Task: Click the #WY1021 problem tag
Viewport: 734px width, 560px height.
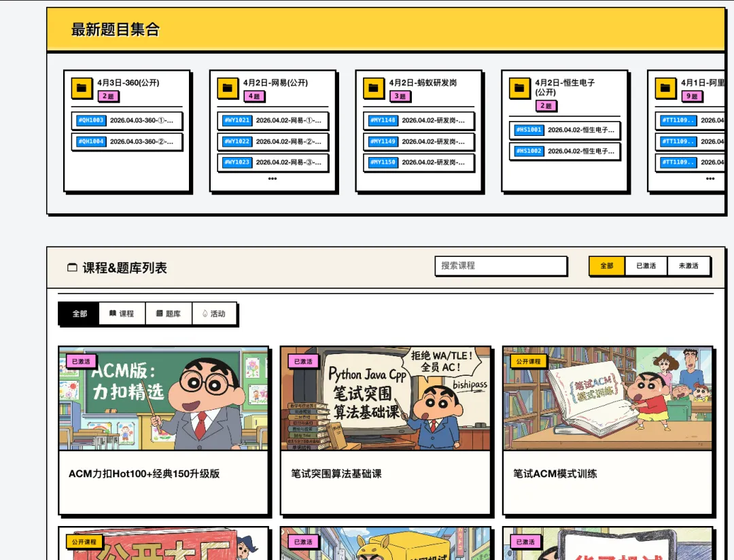Action: click(x=237, y=120)
